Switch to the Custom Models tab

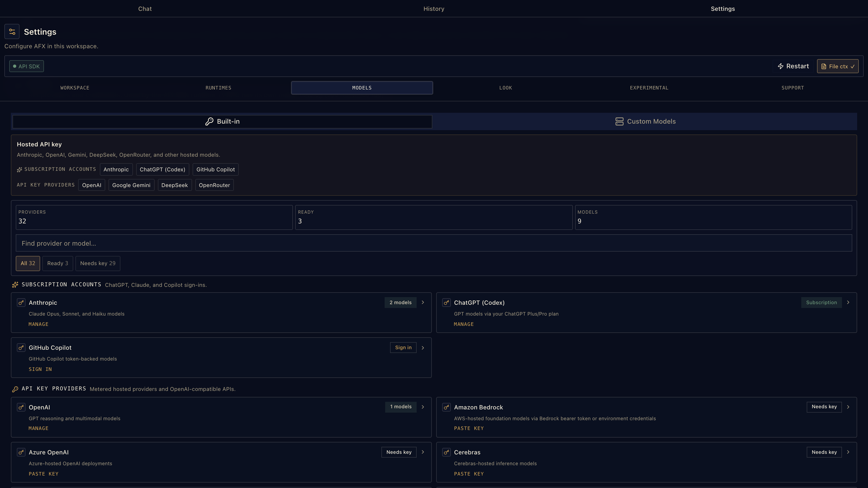645,121
